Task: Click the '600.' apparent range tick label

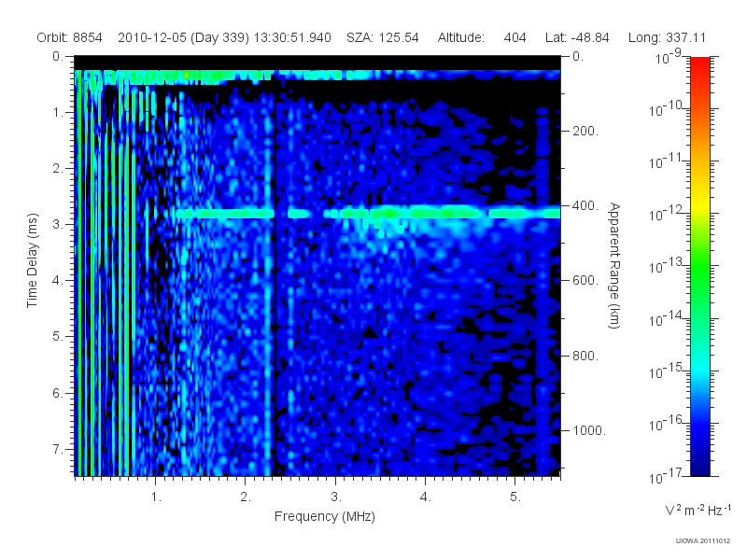Action: click(x=585, y=281)
